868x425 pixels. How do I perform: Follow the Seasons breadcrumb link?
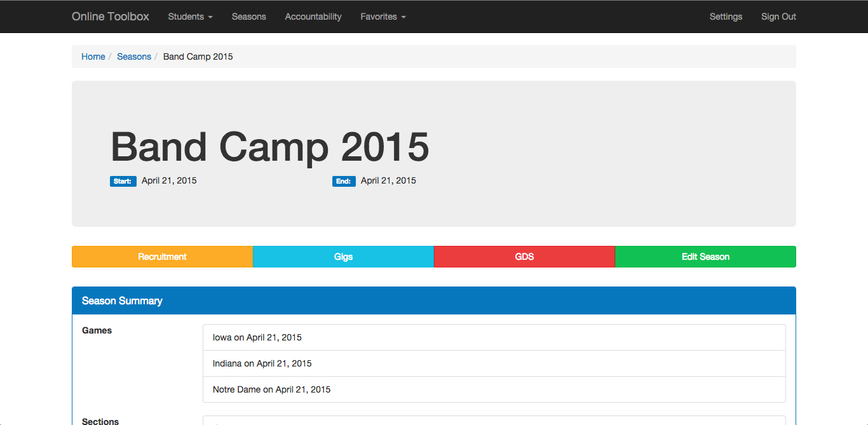click(134, 57)
